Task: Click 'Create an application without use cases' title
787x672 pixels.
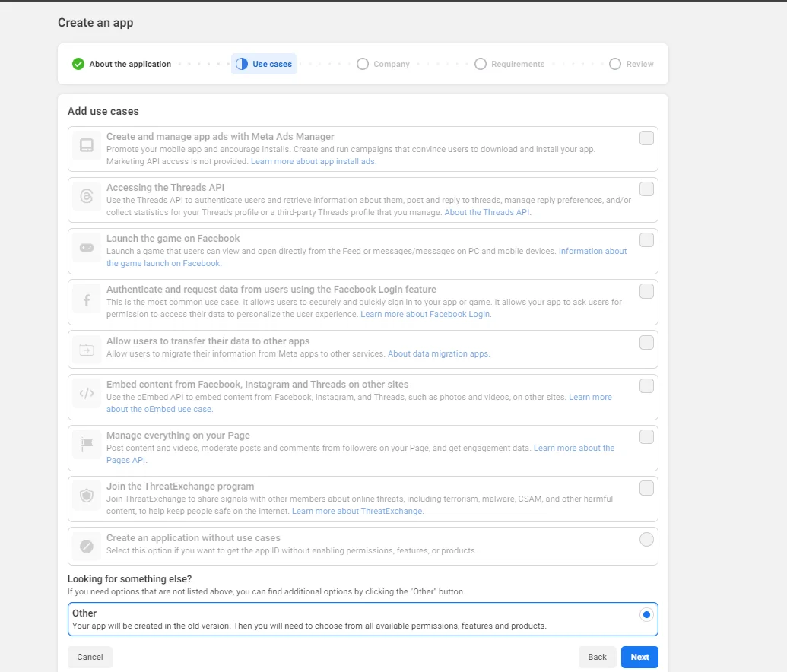Action: (193, 538)
